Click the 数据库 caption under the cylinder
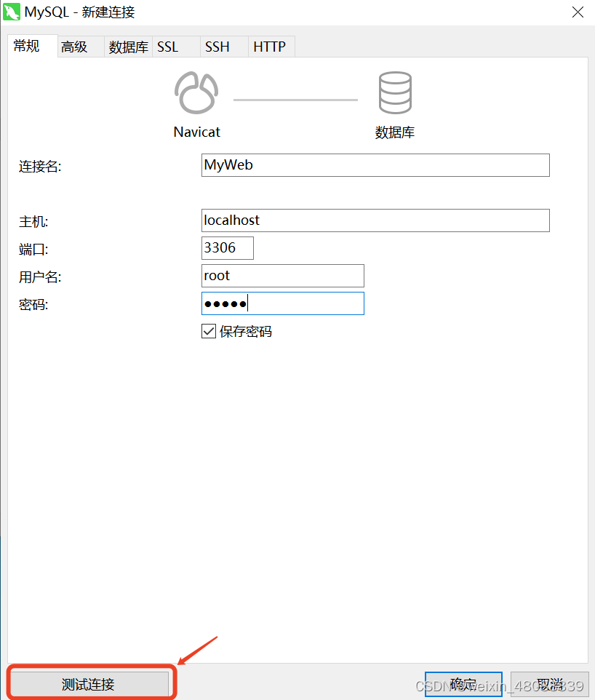Viewport: 595px width, 700px height. tap(394, 132)
